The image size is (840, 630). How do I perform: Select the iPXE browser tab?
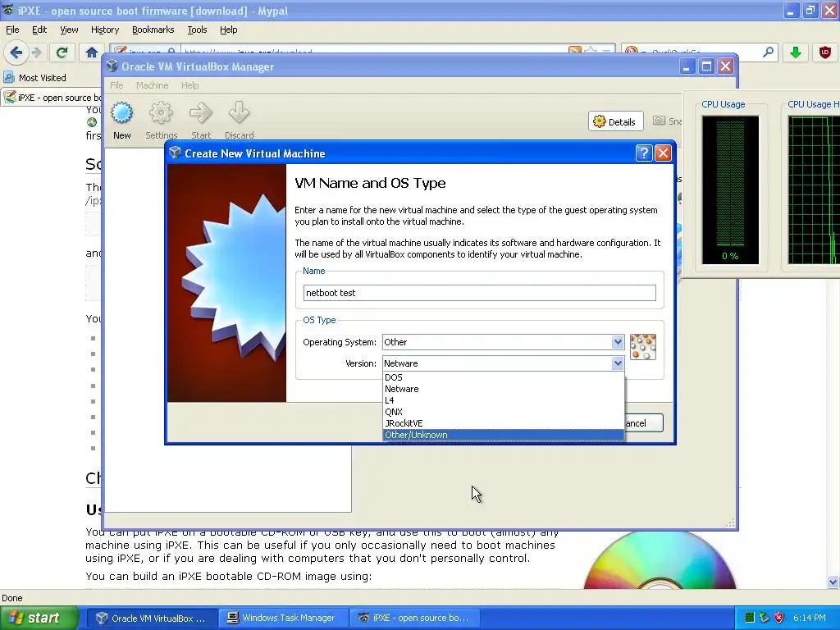click(52, 97)
